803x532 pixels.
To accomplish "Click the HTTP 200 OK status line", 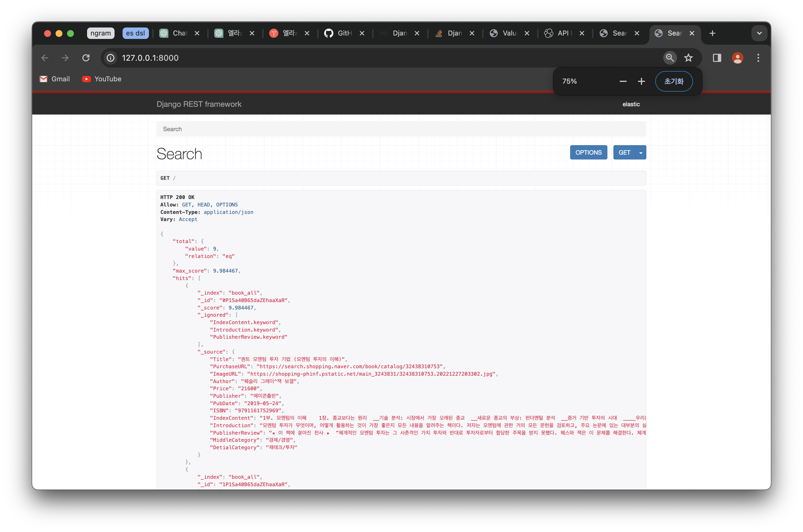I will click(178, 197).
